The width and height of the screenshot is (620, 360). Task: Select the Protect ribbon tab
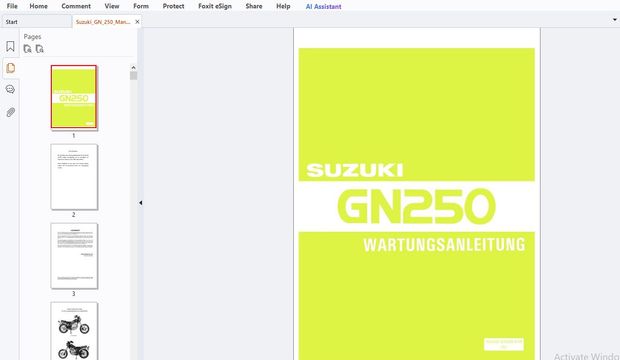[x=173, y=6]
